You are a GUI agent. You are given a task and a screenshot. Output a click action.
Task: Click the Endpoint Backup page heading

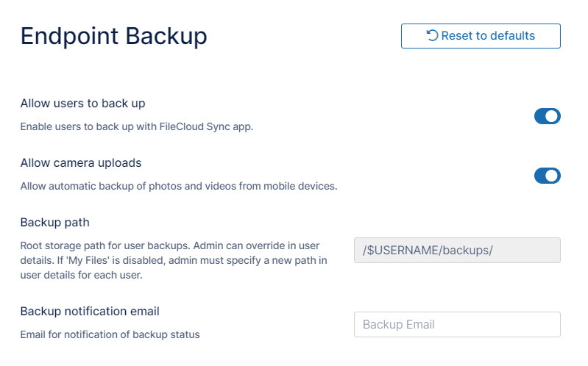point(114,36)
